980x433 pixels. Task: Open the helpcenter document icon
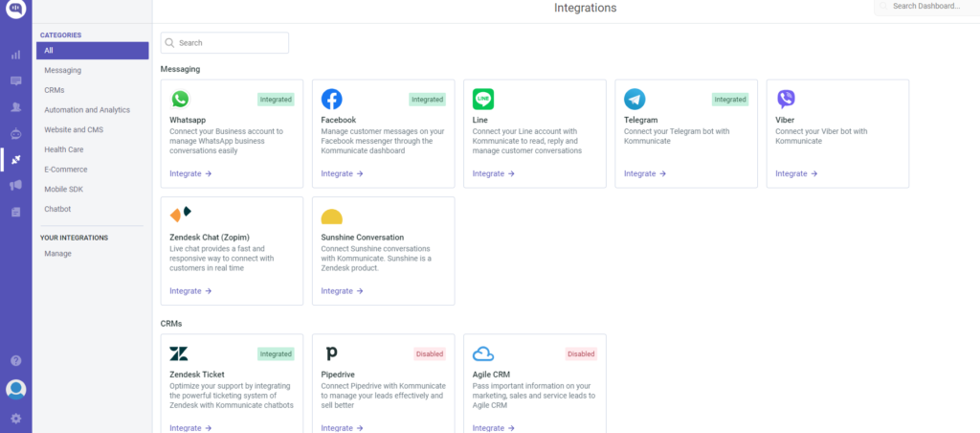click(x=16, y=212)
